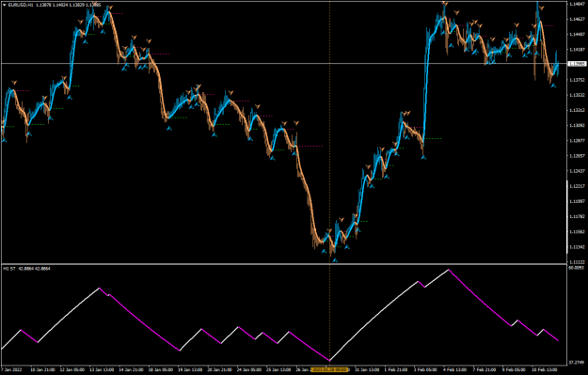Click the 1.14407 price scale value

point(577,34)
